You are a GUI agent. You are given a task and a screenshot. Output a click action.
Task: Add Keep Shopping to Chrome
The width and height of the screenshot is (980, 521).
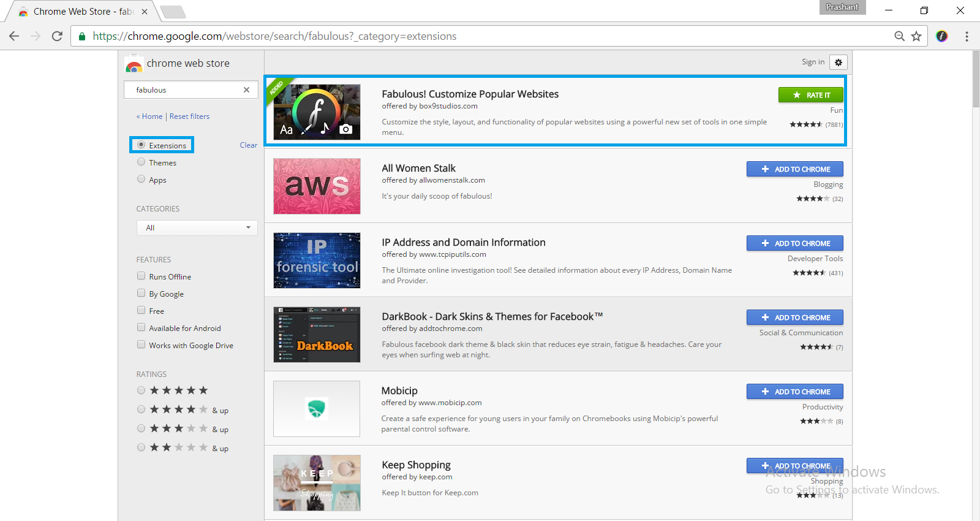(x=794, y=466)
